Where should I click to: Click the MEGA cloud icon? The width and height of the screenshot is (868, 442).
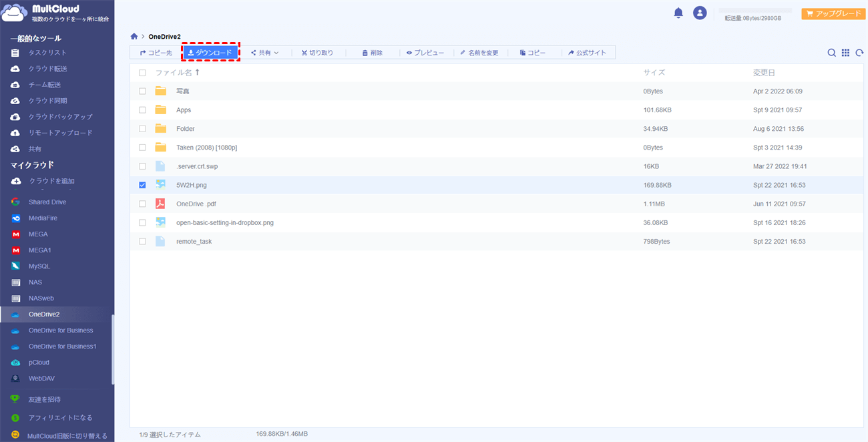[x=15, y=234]
